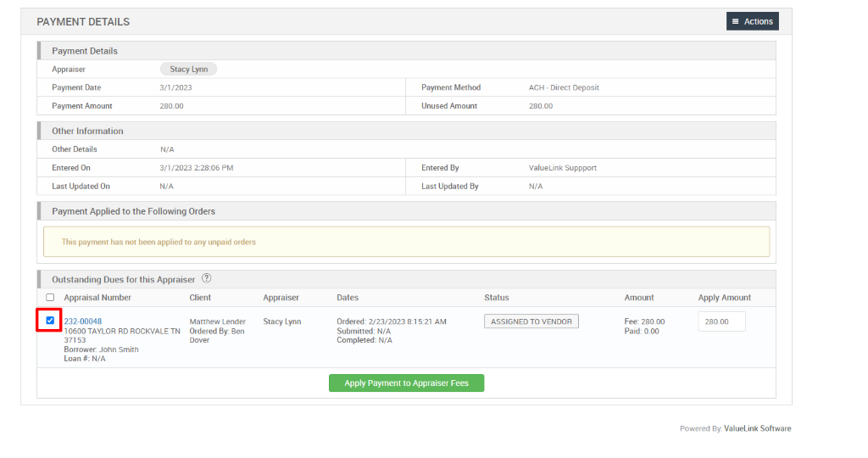Click the ValueLink Suppport entered-by value
The image size is (868, 458).
[563, 168]
